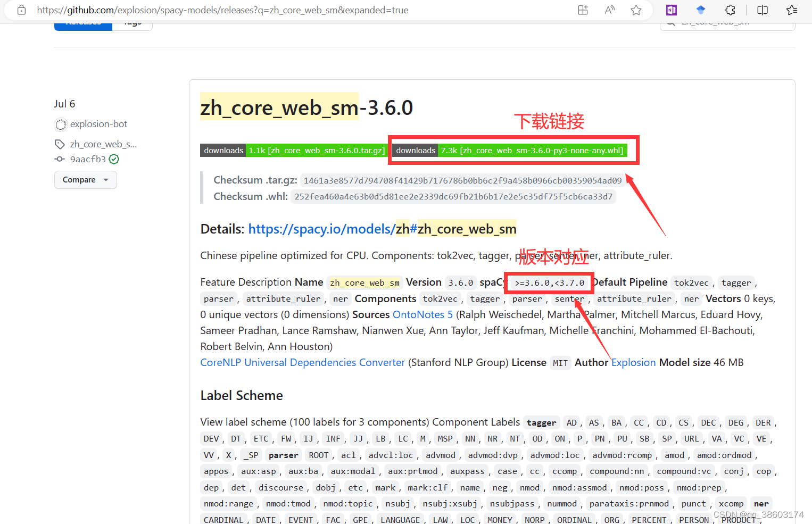The image size is (812, 524).
Task: Click the PERCENT entity label
Action: coord(649,520)
